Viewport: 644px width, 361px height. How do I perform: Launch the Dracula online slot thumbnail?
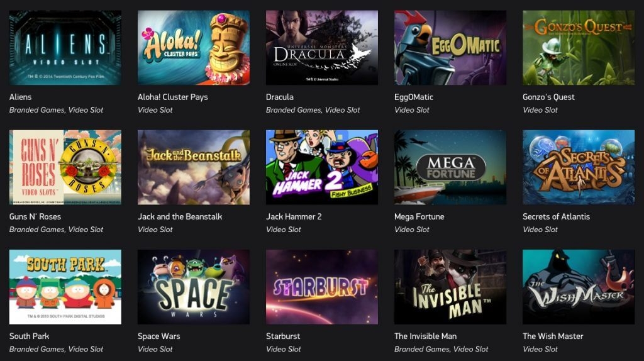click(x=322, y=48)
